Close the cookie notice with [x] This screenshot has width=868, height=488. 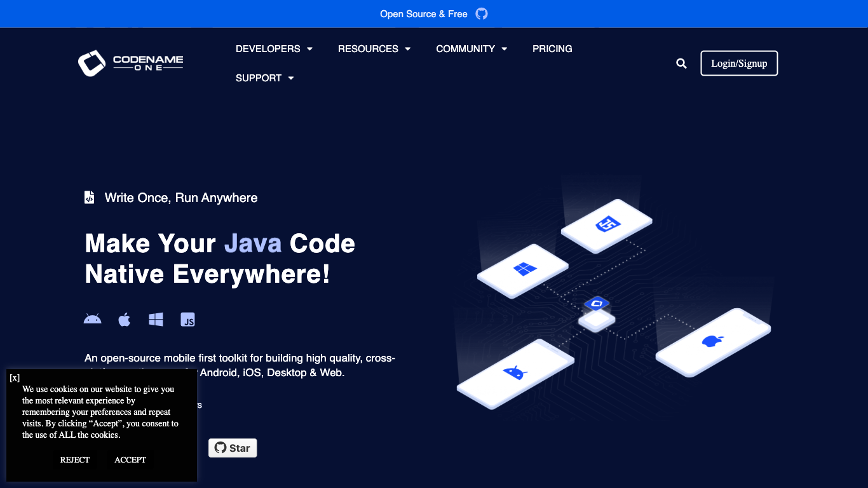(15, 377)
